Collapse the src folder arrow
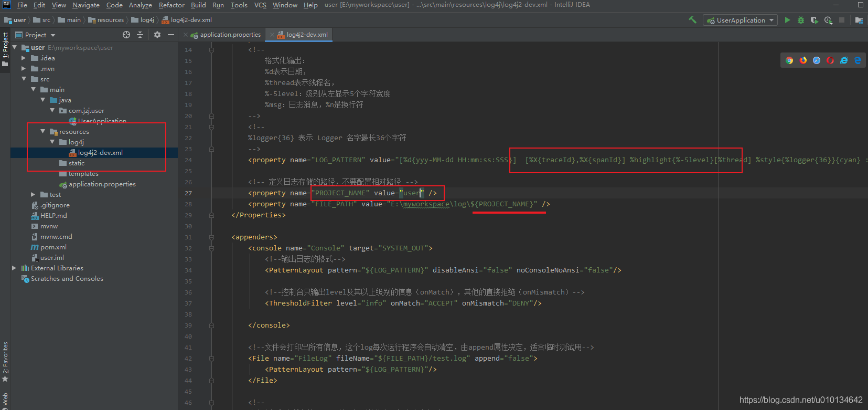The image size is (868, 410). [x=24, y=79]
